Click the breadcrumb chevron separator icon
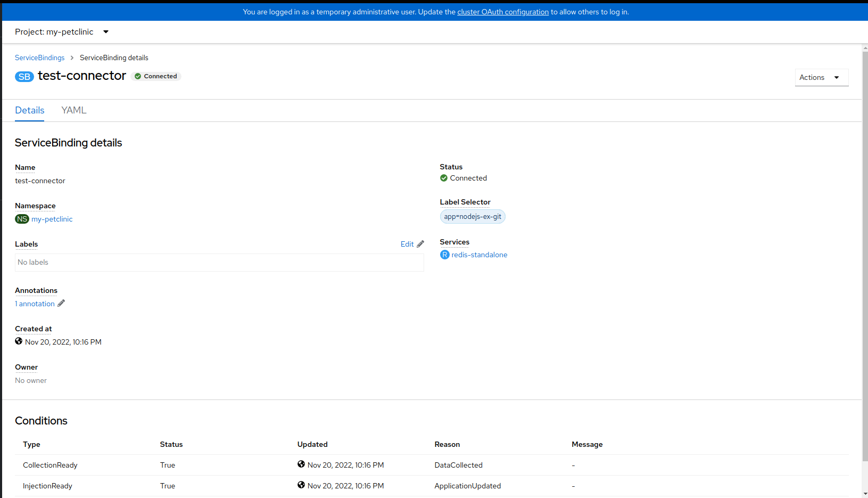This screenshot has height=498, width=868. [x=72, y=58]
